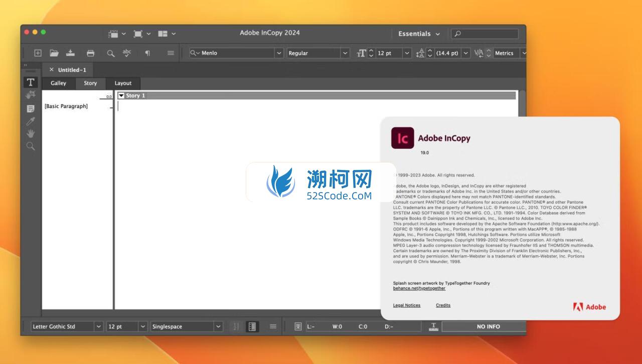Open the Singlespace line spacing dropdown

(218, 326)
